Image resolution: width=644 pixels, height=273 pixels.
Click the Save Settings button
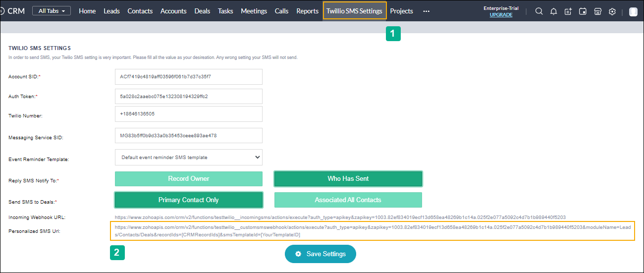321,254
